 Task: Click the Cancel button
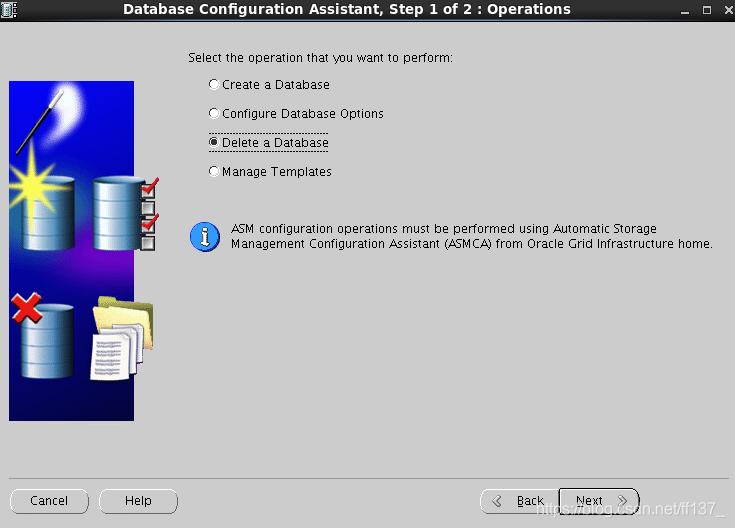click(49, 501)
